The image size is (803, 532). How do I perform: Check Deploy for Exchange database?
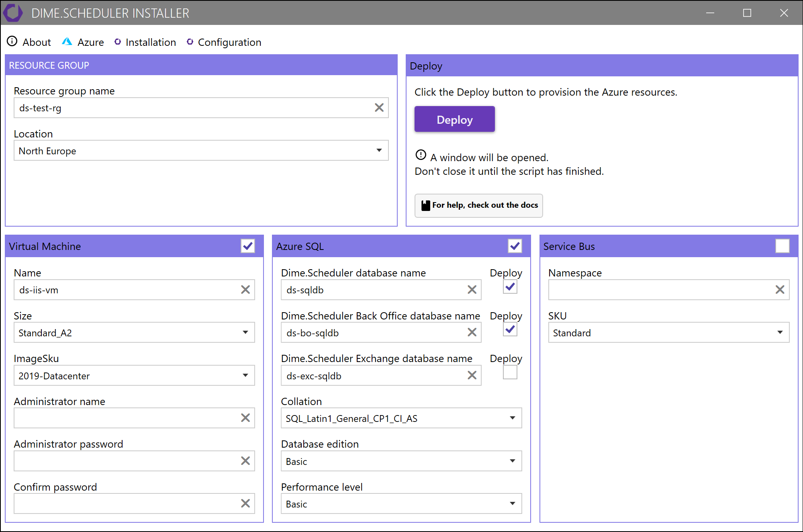510,372
